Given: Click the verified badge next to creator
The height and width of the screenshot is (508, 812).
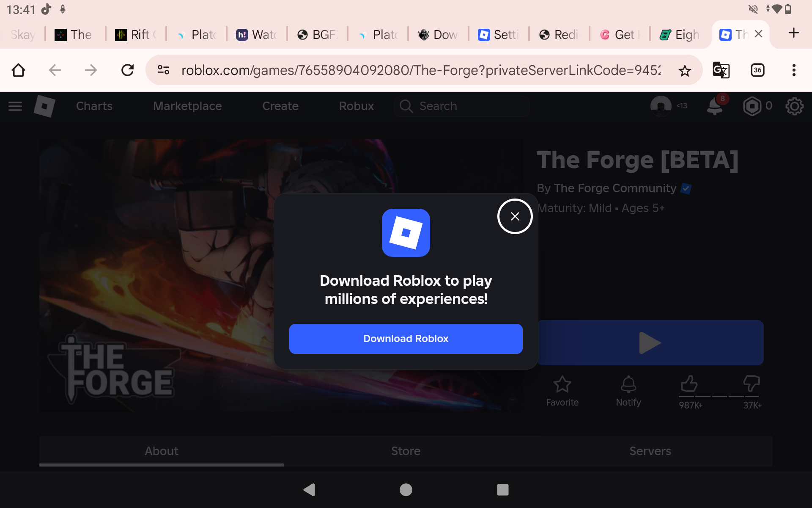Looking at the screenshot, I should (686, 188).
